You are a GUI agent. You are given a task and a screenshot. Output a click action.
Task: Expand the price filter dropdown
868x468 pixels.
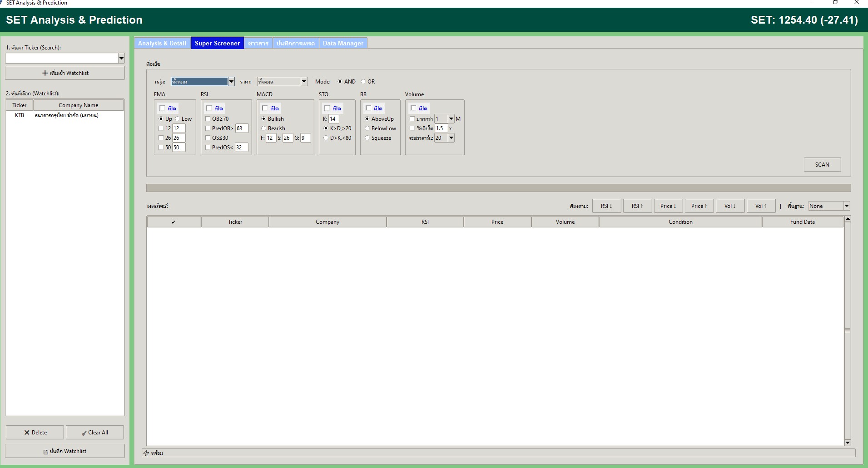point(304,82)
